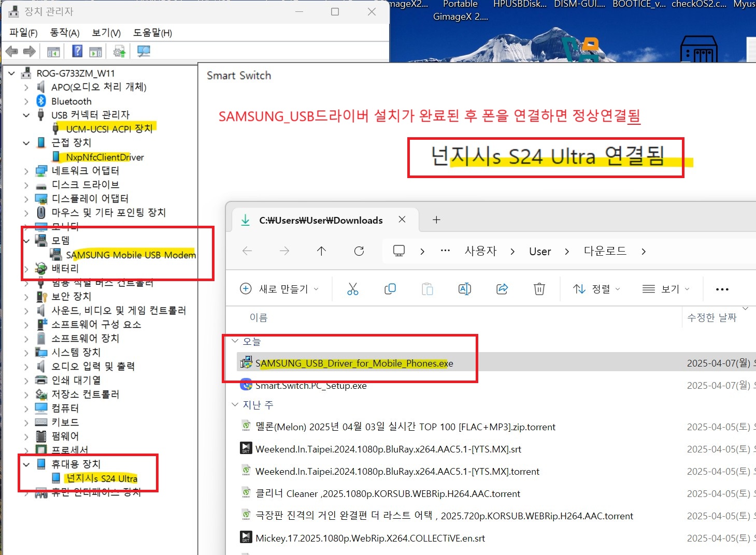
Task: Click the 수정한 날짜 column header
Action: tap(711, 317)
